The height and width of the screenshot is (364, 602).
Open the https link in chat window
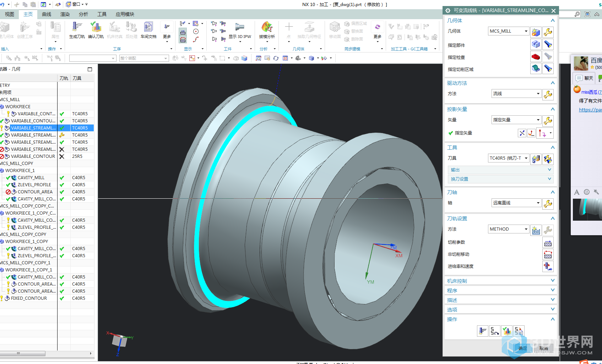pyautogui.click(x=590, y=110)
